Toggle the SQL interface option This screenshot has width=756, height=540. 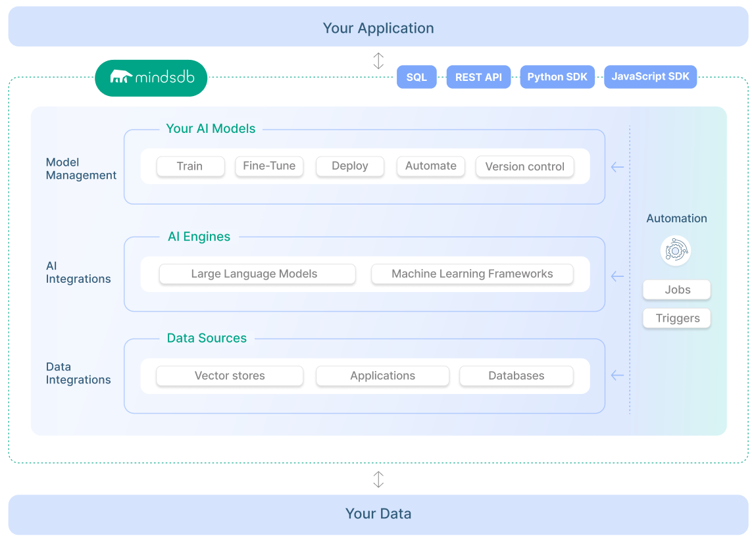pos(416,77)
